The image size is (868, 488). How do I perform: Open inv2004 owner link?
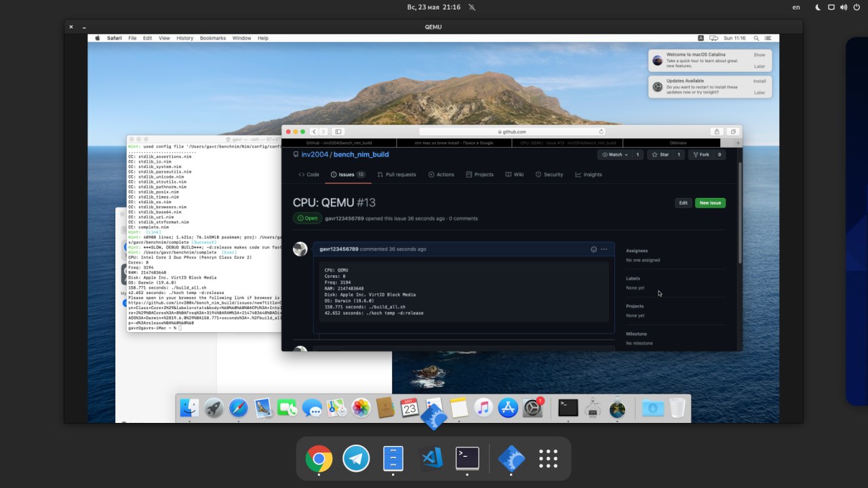(x=315, y=155)
